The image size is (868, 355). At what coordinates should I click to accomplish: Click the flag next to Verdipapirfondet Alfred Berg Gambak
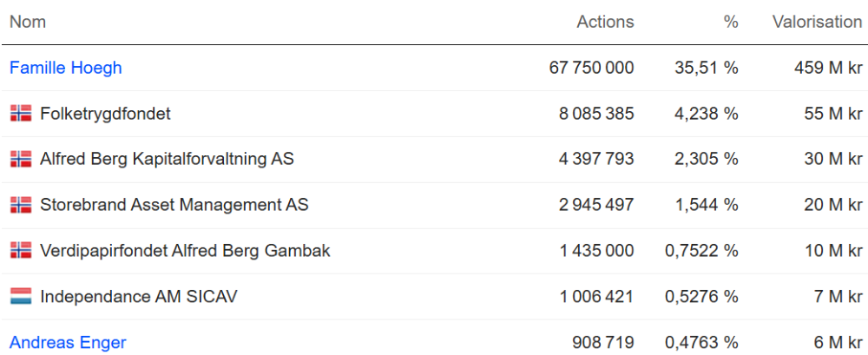click(x=21, y=251)
